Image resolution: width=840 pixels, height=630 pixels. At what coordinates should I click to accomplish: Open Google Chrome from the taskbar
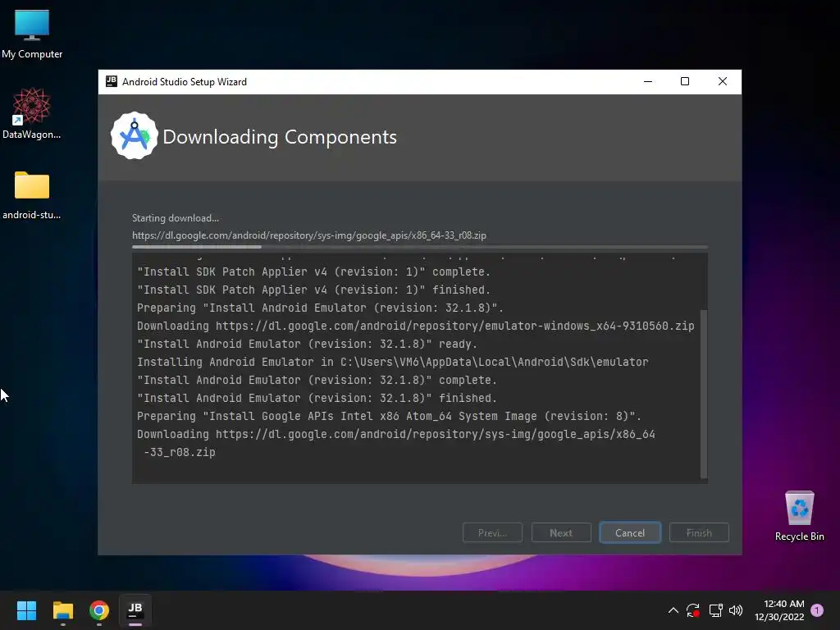[x=99, y=610]
